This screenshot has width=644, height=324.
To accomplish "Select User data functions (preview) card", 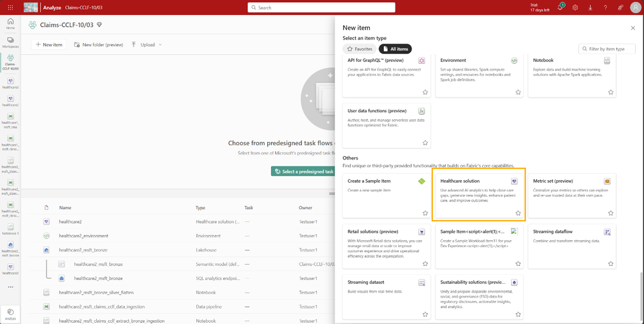I will 387,126.
